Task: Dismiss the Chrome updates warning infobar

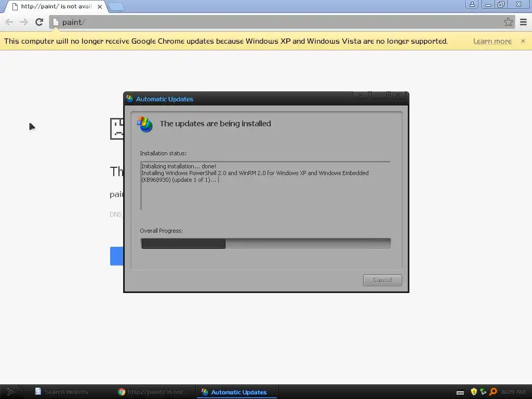Action: tap(523, 41)
